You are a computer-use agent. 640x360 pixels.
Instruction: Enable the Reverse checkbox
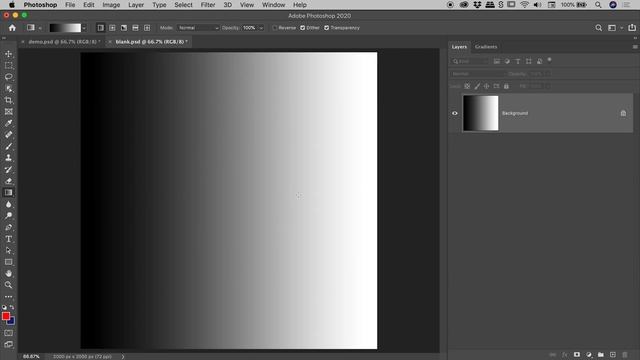click(275, 28)
